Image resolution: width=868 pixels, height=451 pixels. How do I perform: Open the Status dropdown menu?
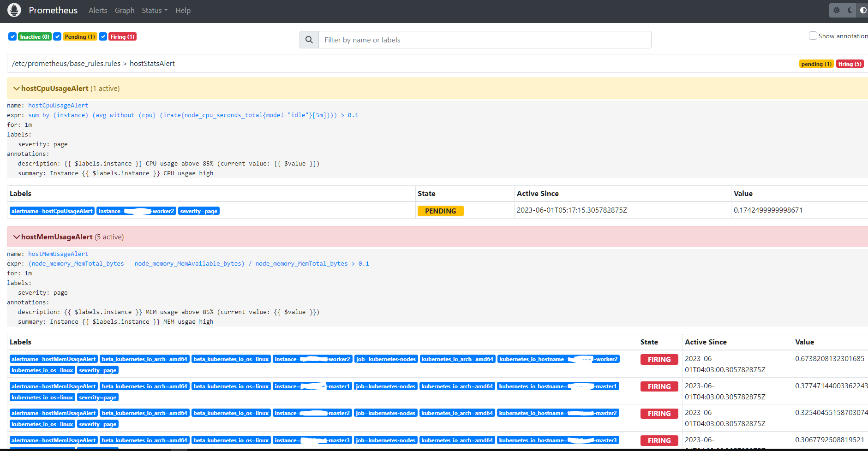click(155, 11)
